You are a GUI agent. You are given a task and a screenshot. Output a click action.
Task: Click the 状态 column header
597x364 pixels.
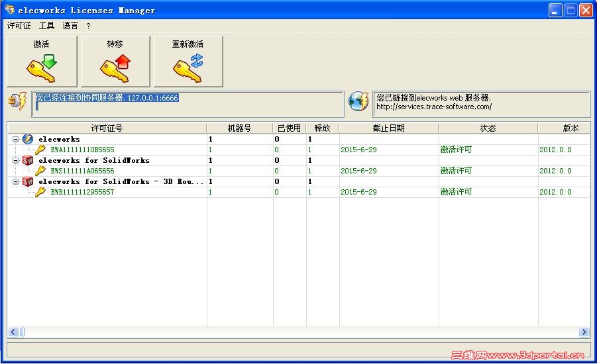488,128
